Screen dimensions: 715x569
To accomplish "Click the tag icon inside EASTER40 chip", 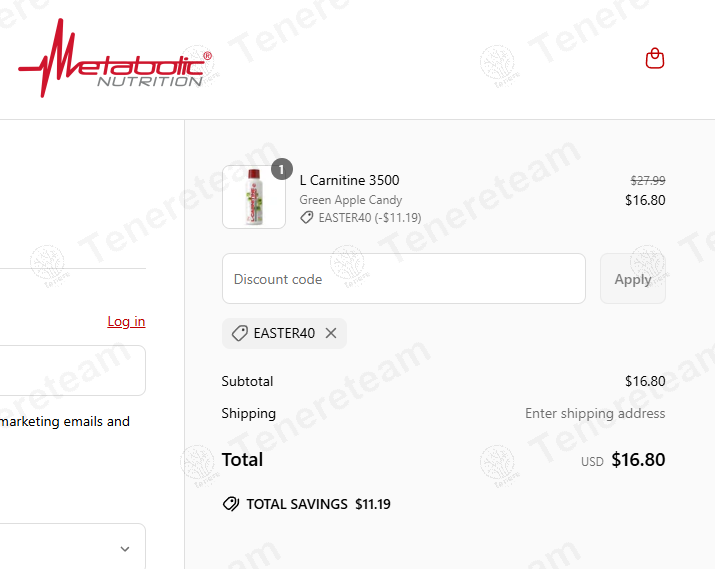I will (240, 333).
